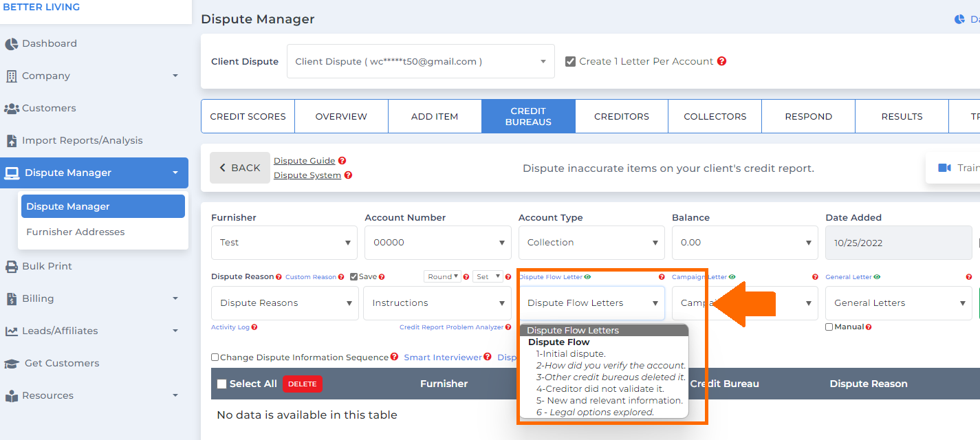Click the BACK button
980x440 pixels.
point(239,168)
